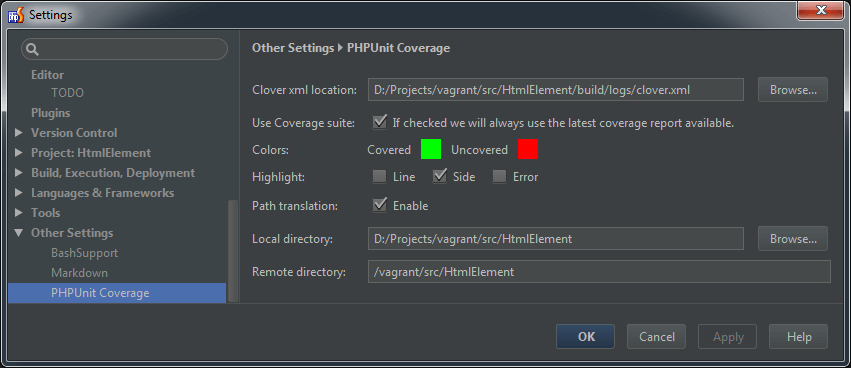Open Markdown settings
Screen dimensions: 851x368
79,273
